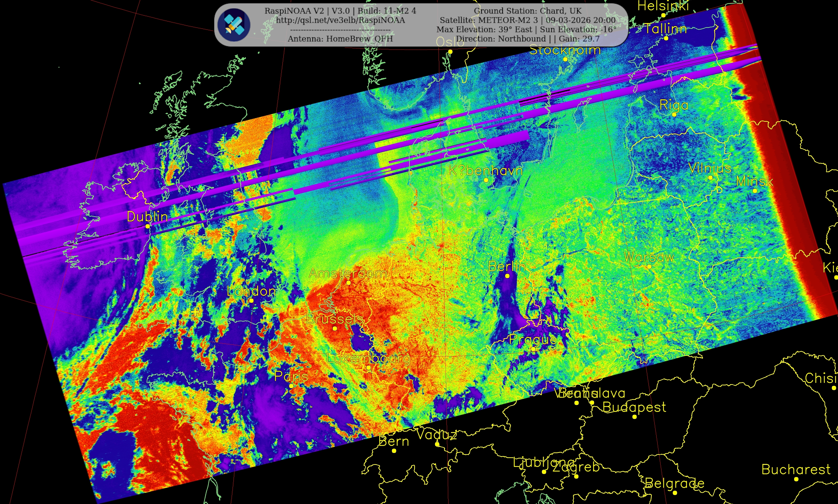Click the yellow ground station cross marker

[195, 312]
